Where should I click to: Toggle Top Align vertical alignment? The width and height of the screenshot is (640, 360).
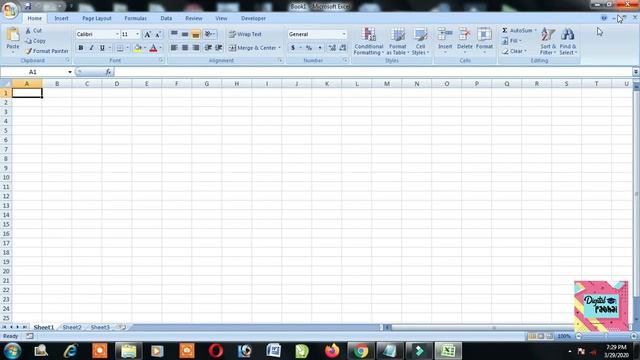tap(174, 34)
